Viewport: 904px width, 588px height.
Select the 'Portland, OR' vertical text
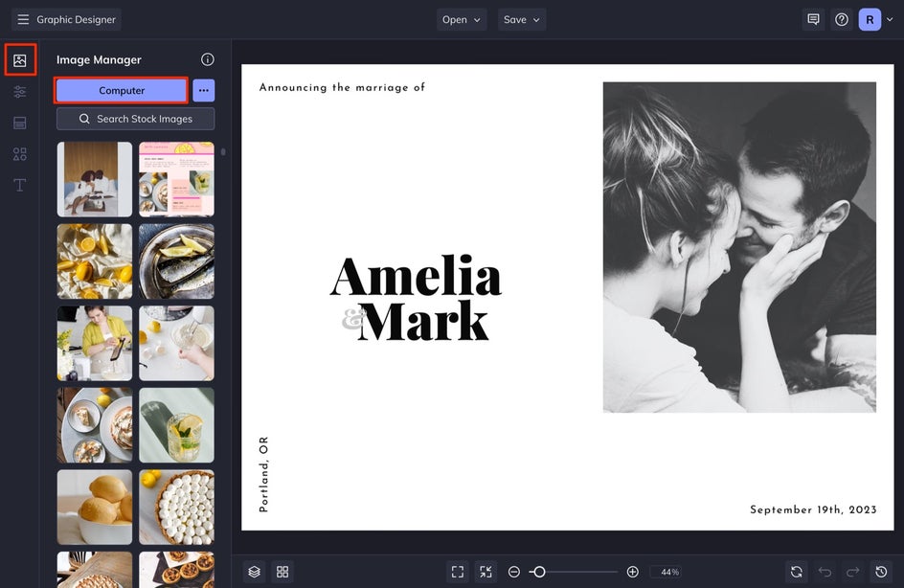263,474
